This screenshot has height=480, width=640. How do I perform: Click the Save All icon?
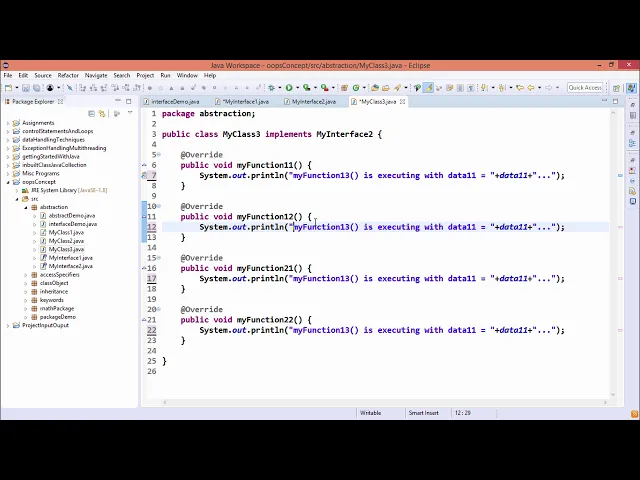[36, 87]
